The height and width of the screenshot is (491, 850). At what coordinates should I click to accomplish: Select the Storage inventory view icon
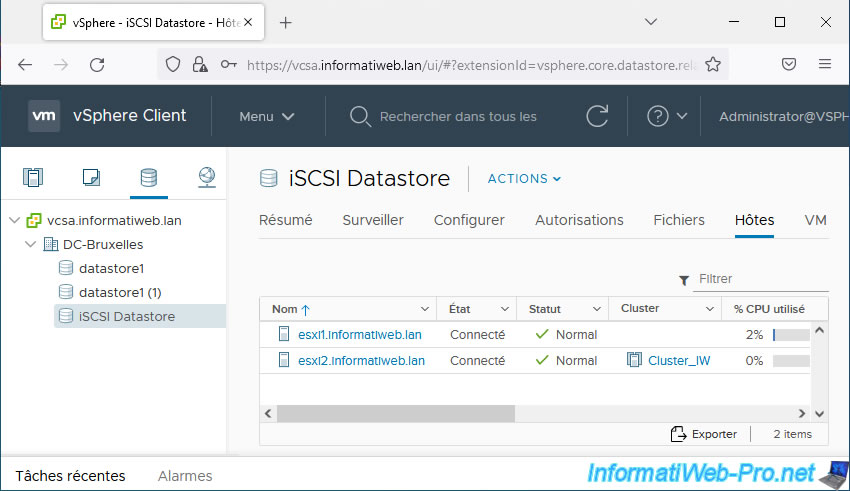click(149, 177)
